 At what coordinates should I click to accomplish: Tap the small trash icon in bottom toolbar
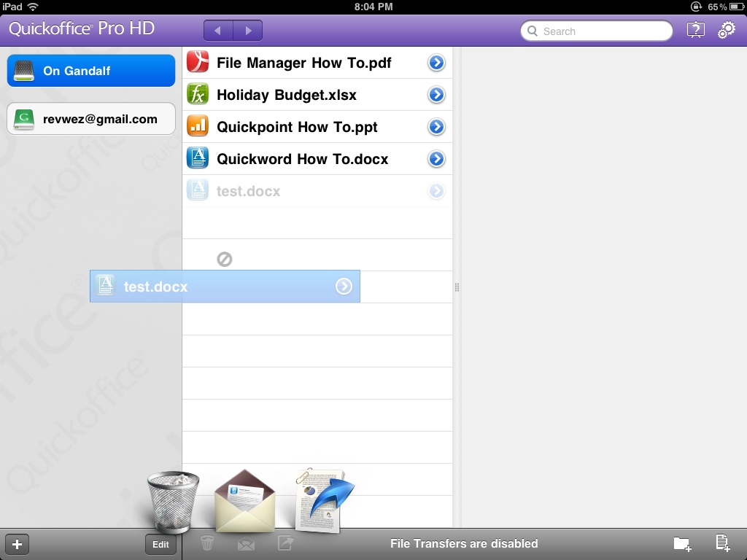click(x=207, y=543)
